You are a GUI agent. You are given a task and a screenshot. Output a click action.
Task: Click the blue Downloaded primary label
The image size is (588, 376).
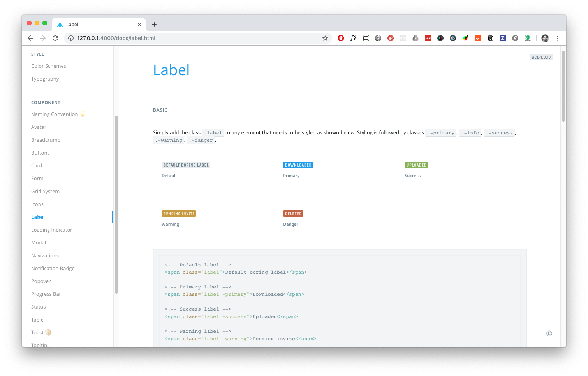click(x=298, y=165)
